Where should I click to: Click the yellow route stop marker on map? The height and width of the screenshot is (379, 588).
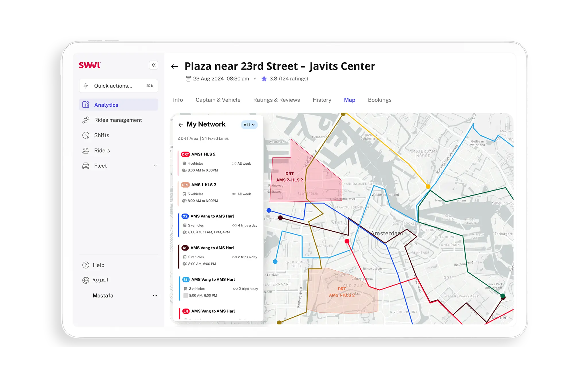tap(428, 186)
